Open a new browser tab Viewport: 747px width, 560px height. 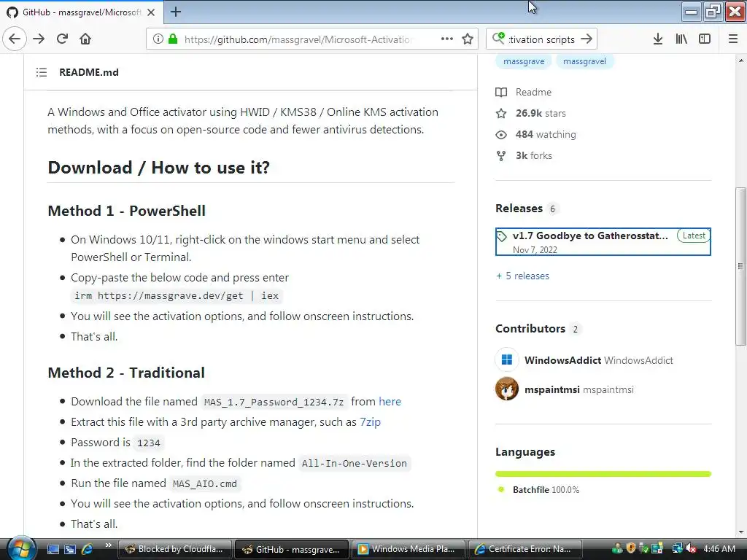[x=175, y=12]
